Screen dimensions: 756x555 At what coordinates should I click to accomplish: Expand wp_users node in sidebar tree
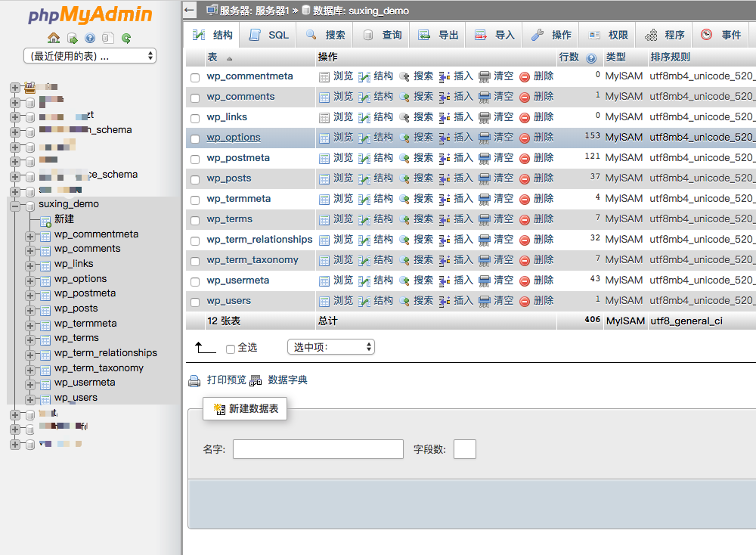pyautogui.click(x=30, y=400)
